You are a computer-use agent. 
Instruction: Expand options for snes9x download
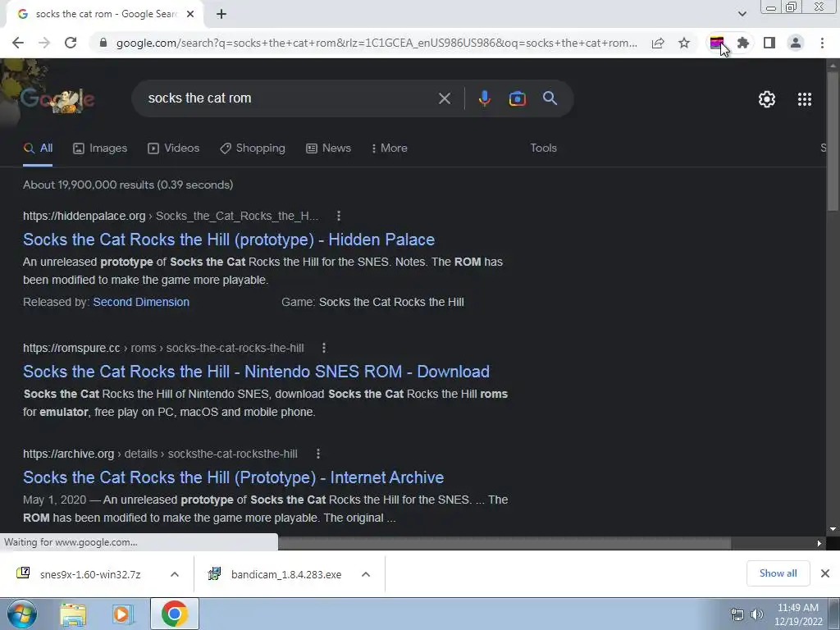174,574
